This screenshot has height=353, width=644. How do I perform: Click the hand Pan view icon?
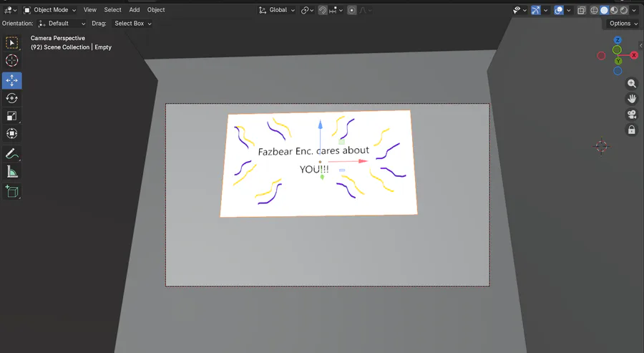[632, 99]
